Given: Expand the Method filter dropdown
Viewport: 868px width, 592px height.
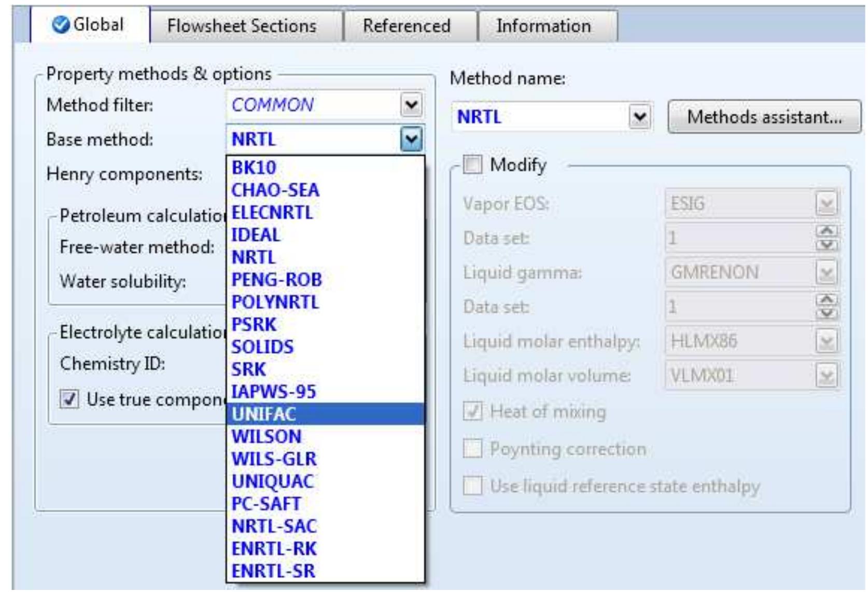Looking at the screenshot, I should (x=411, y=105).
